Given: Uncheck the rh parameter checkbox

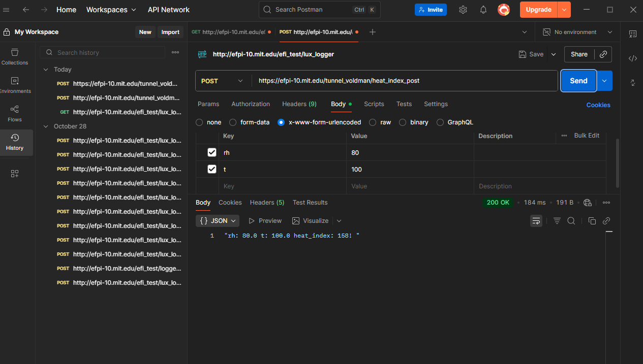Looking at the screenshot, I should [212, 152].
